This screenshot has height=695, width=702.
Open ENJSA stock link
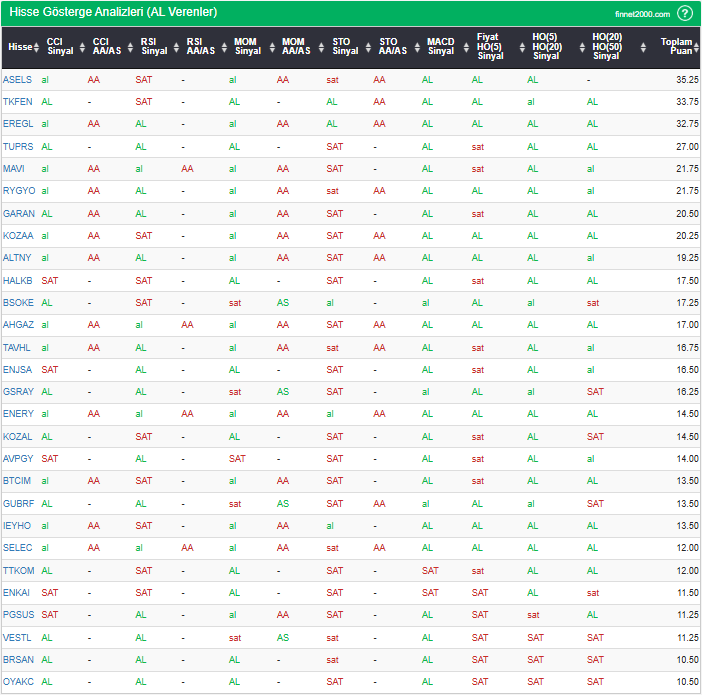coord(17,369)
